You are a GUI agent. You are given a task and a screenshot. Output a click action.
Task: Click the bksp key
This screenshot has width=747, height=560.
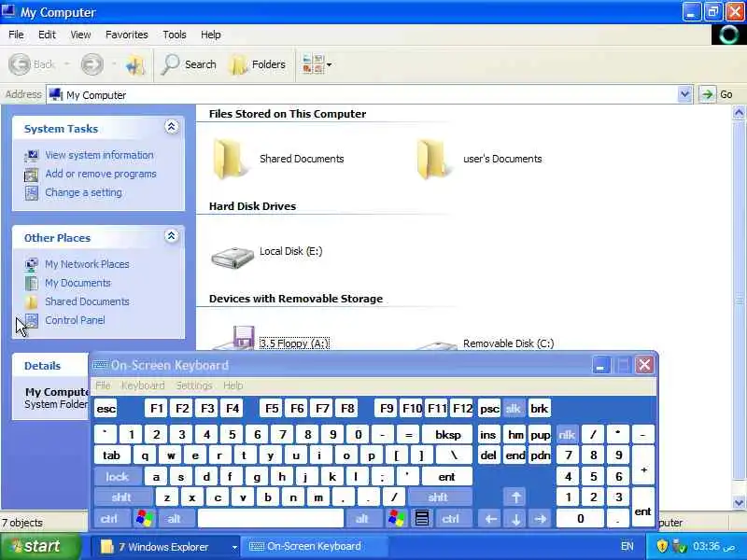(448, 435)
